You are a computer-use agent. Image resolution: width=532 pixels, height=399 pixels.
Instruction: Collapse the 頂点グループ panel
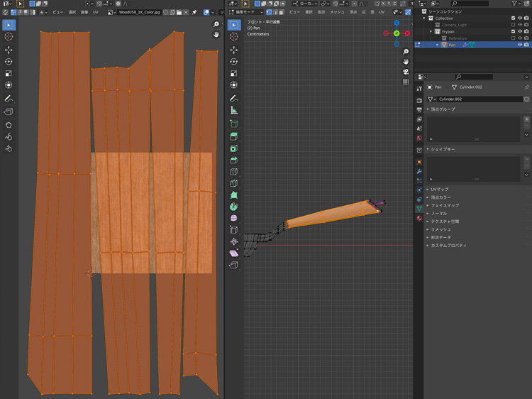pos(443,109)
